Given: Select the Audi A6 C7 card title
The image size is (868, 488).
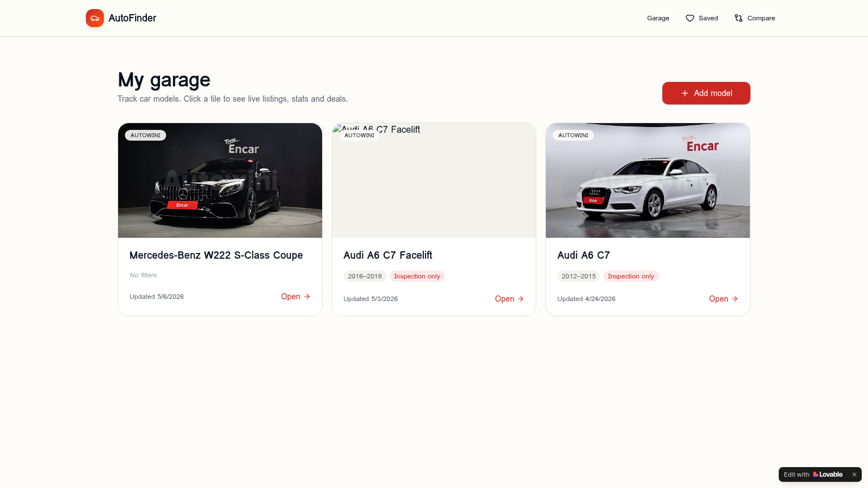Looking at the screenshot, I should point(583,255).
